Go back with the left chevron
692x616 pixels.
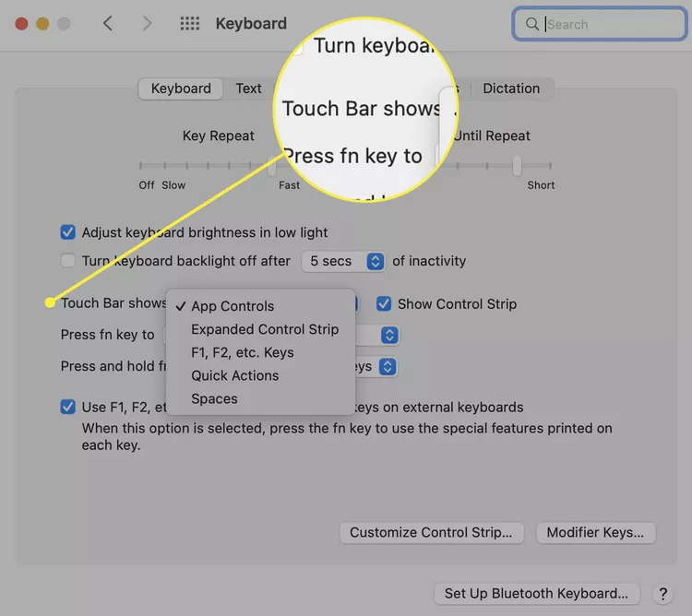click(x=108, y=23)
